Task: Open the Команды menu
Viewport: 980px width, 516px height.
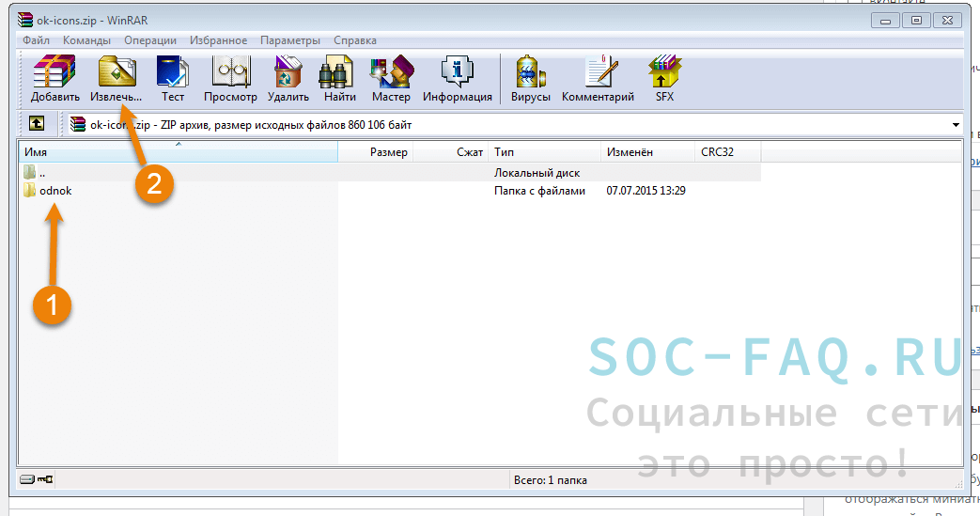Action: pos(86,40)
